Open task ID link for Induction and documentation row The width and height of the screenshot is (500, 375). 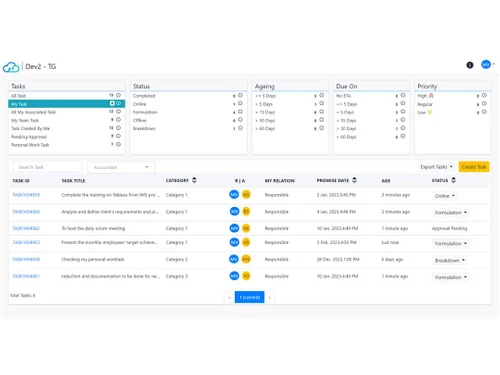pyautogui.click(x=26, y=276)
